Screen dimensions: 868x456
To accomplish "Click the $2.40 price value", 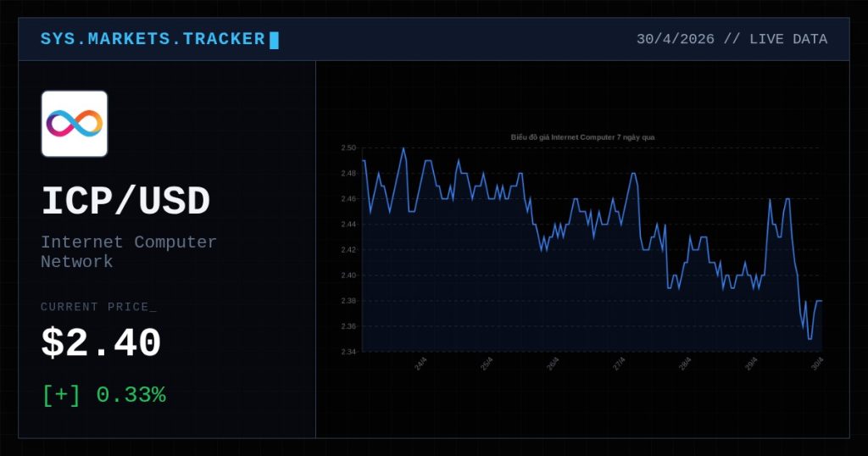I will [101, 342].
